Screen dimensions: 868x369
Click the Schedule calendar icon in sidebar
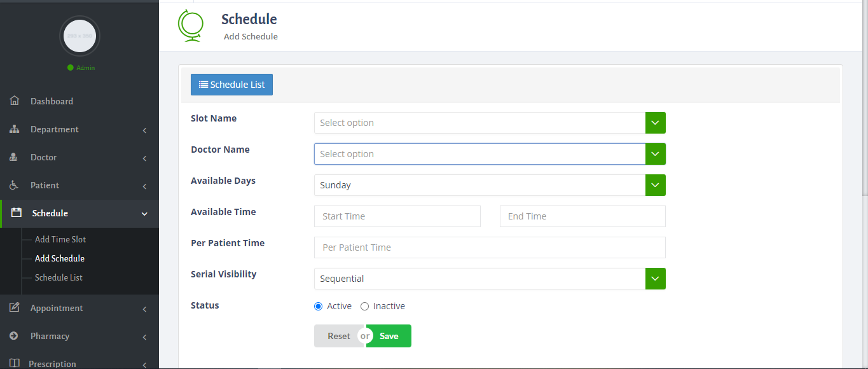pyautogui.click(x=17, y=213)
